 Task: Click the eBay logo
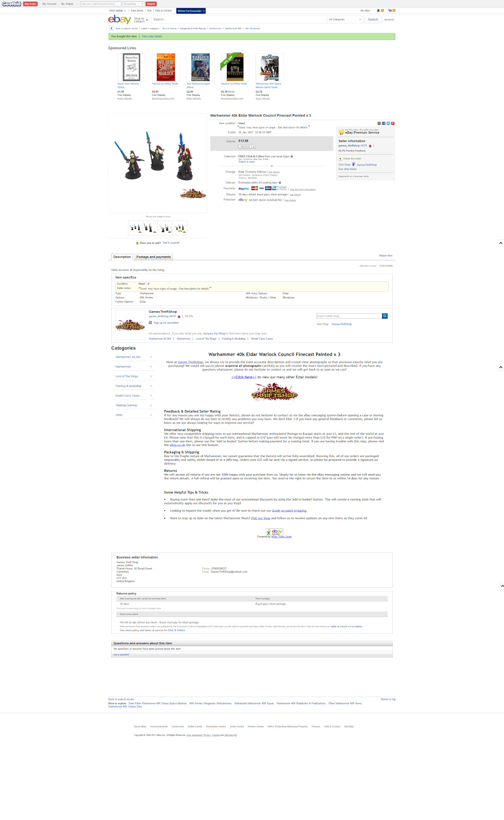coord(120,19)
